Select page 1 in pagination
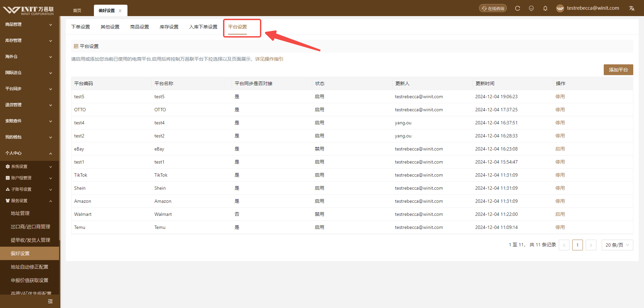 578,245
